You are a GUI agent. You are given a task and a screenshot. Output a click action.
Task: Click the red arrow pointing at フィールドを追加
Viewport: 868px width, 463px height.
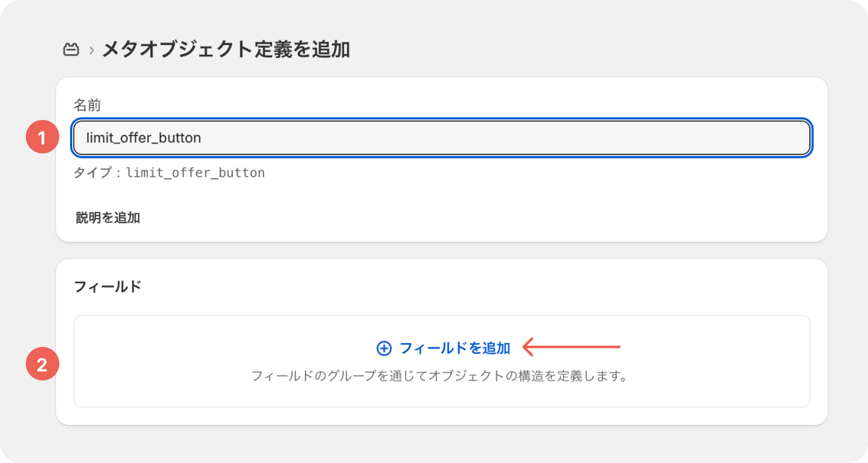click(x=571, y=348)
